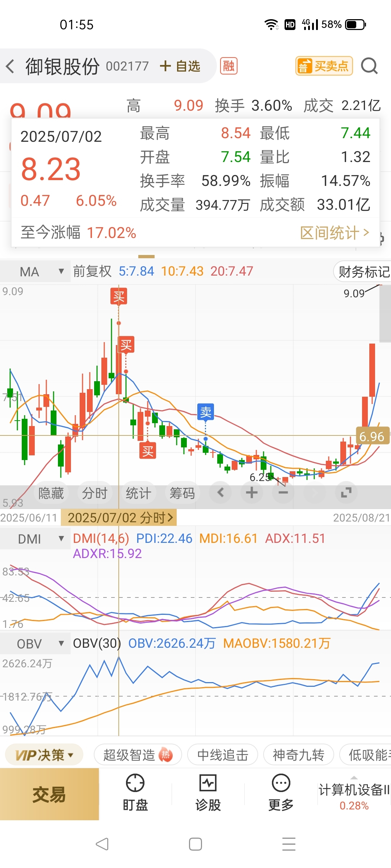This screenshot has width=391, height=868.
Task: Open VIP决策 dropdown menu
Action: (44, 755)
